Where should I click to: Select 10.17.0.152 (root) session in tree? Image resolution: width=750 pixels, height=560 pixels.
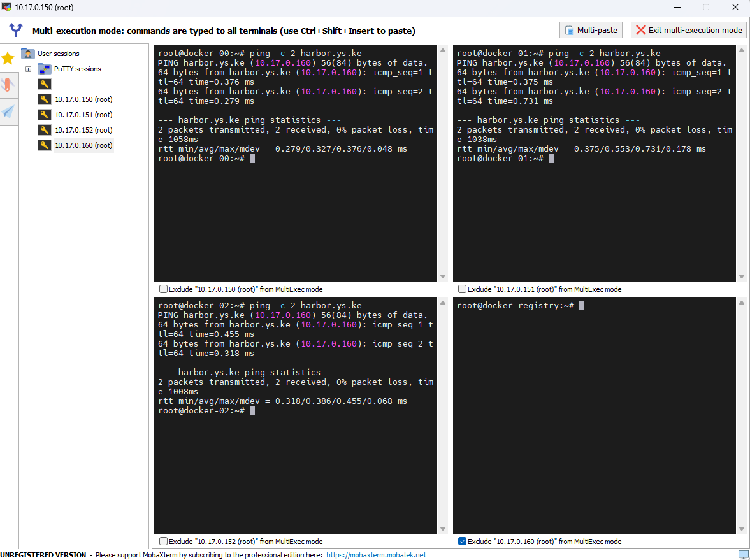[83, 130]
